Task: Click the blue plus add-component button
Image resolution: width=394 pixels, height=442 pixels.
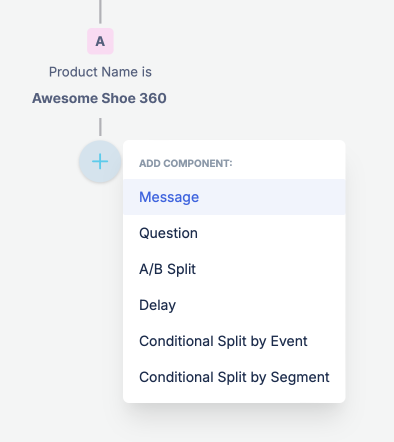Action: pyautogui.click(x=100, y=162)
